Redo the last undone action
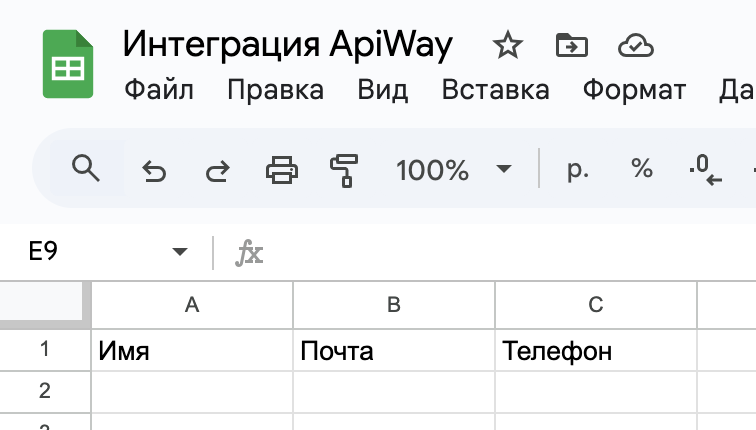The height and width of the screenshot is (430, 756). (x=217, y=171)
